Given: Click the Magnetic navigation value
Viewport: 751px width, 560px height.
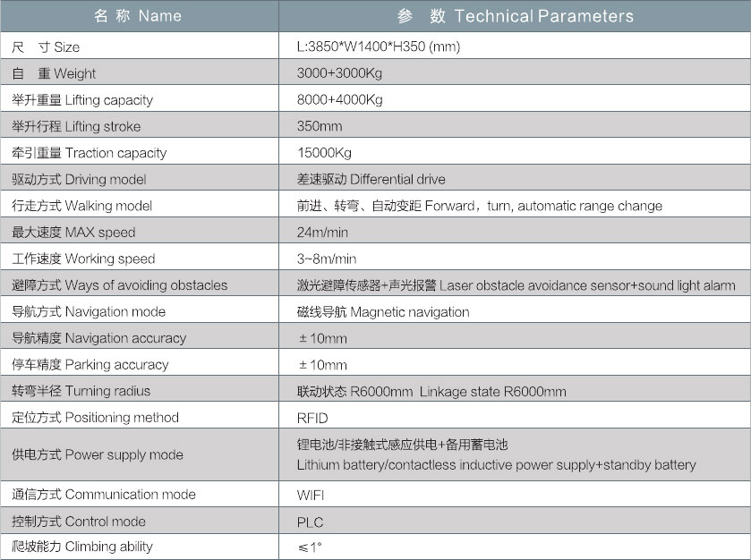Looking at the screenshot, I should 383,312.
